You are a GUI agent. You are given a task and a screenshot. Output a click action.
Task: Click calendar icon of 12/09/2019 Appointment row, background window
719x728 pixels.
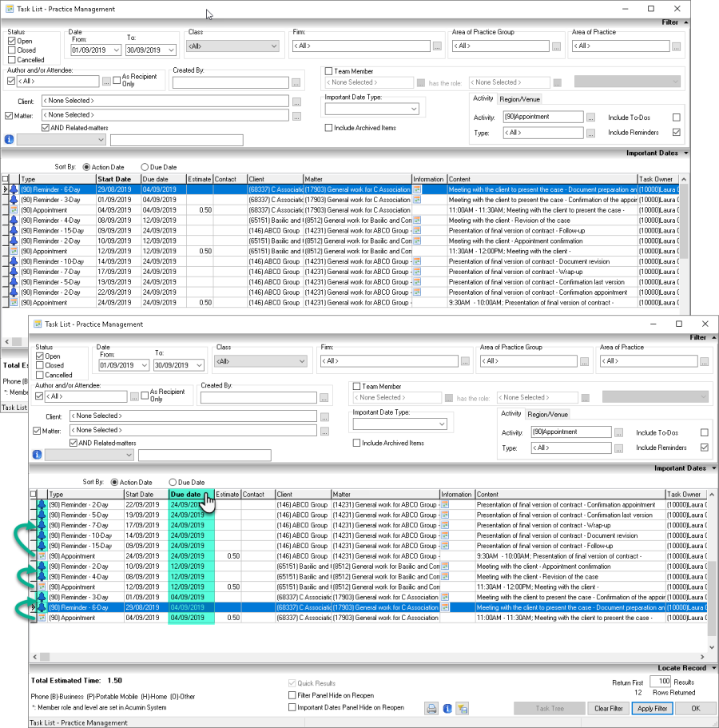(14, 251)
